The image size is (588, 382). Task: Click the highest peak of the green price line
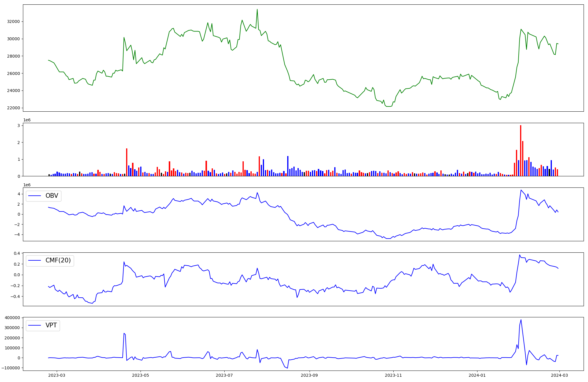click(x=257, y=10)
